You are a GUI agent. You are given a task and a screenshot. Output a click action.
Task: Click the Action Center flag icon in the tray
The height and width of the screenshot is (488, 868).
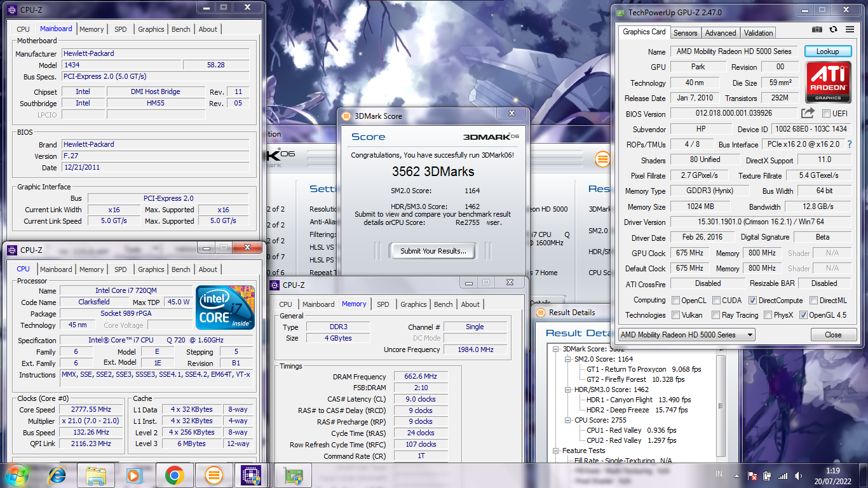click(752, 475)
